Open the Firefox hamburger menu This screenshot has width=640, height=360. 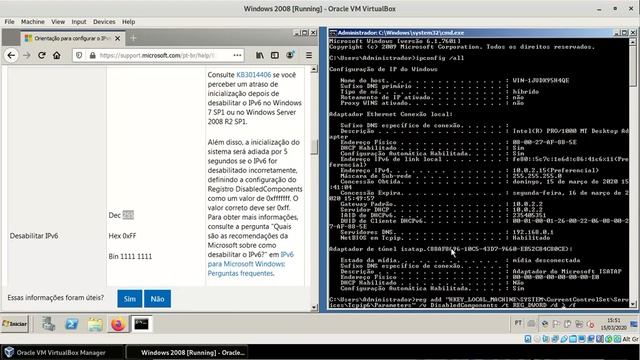point(309,55)
